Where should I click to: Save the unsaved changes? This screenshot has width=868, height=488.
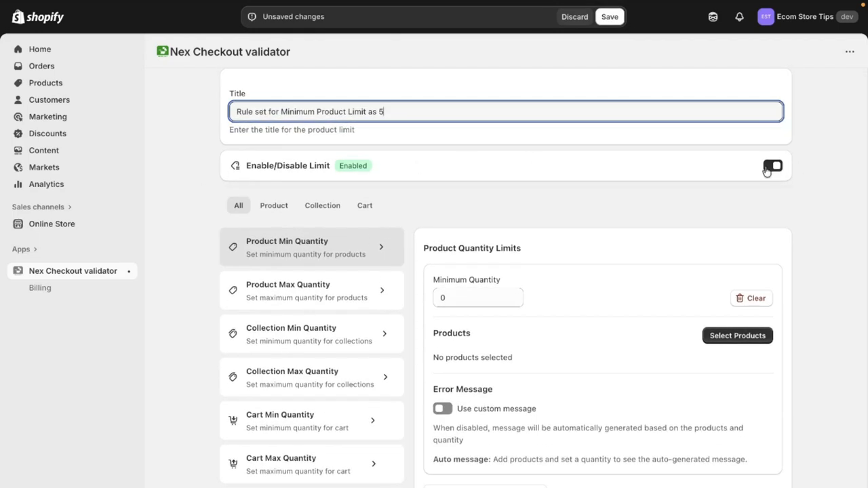point(610,17)
